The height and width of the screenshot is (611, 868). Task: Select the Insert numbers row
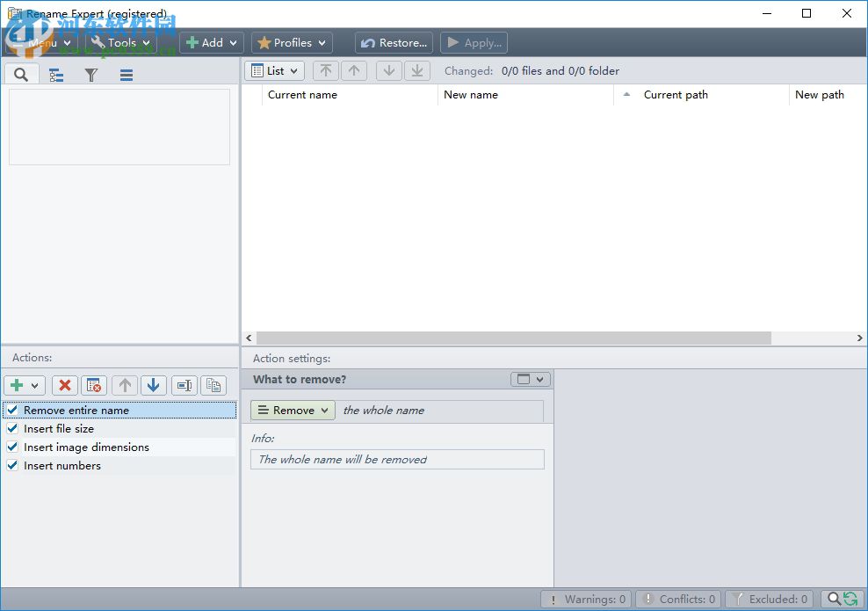pos(119,465)
